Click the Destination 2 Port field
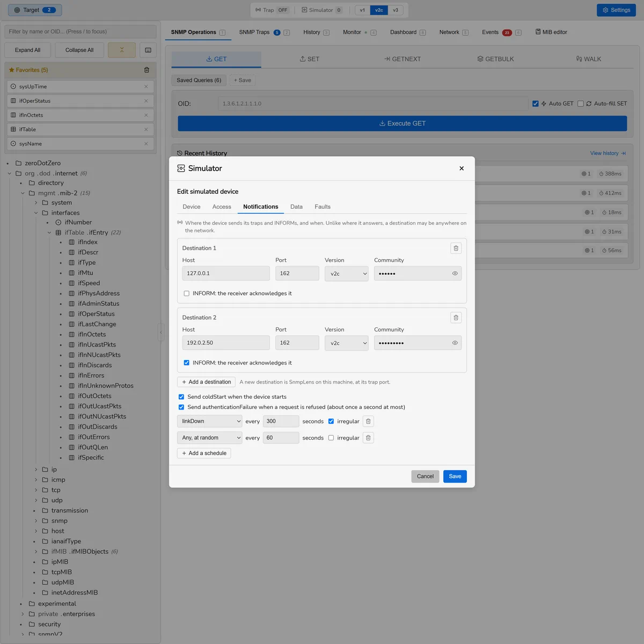 [297, 343]
